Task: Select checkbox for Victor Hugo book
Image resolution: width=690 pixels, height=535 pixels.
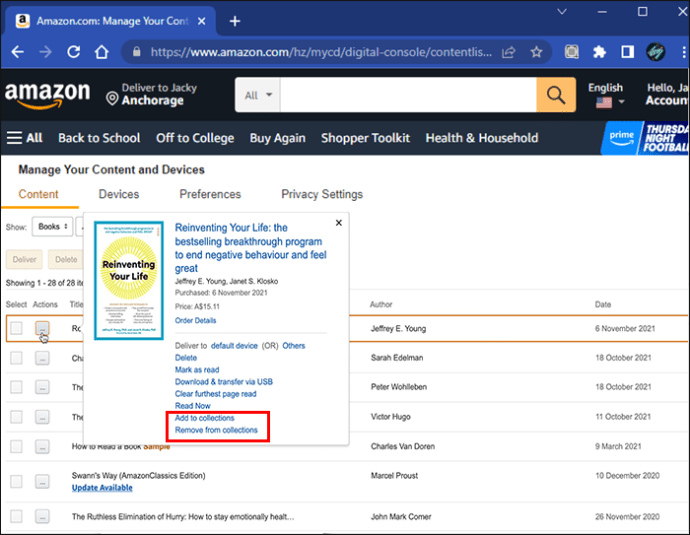Action: coord(16,417)
